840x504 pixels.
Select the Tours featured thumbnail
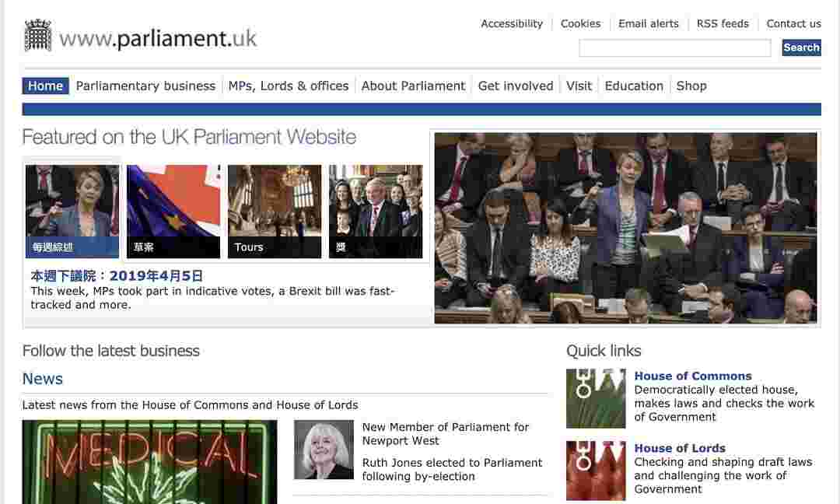tap(275, 212)
